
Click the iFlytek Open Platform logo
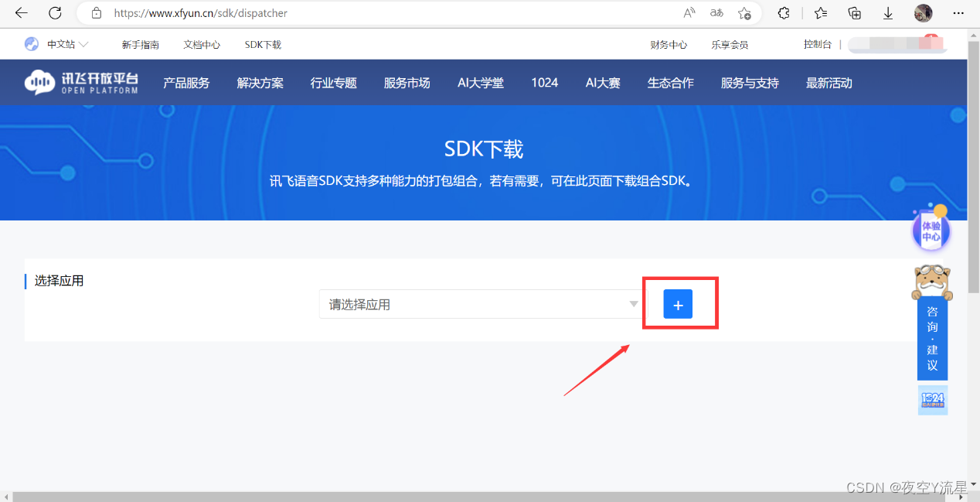pyautogui.click(x=81, y=83)
